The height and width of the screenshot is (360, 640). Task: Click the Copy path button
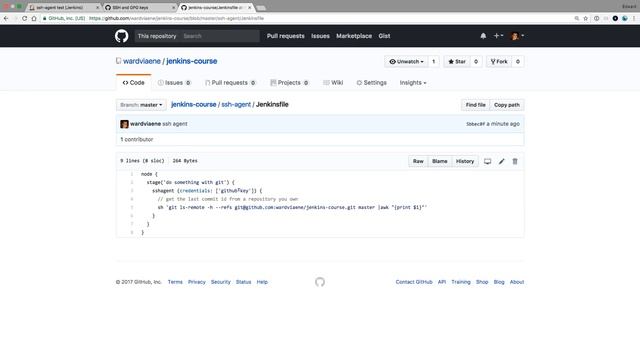pyautogui.click(x=507, y=105)
